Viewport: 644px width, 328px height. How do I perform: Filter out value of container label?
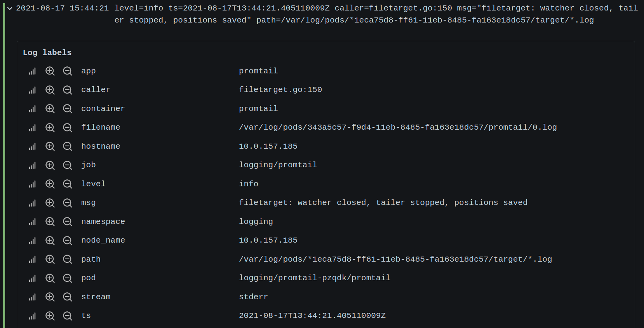pos(68,109)
